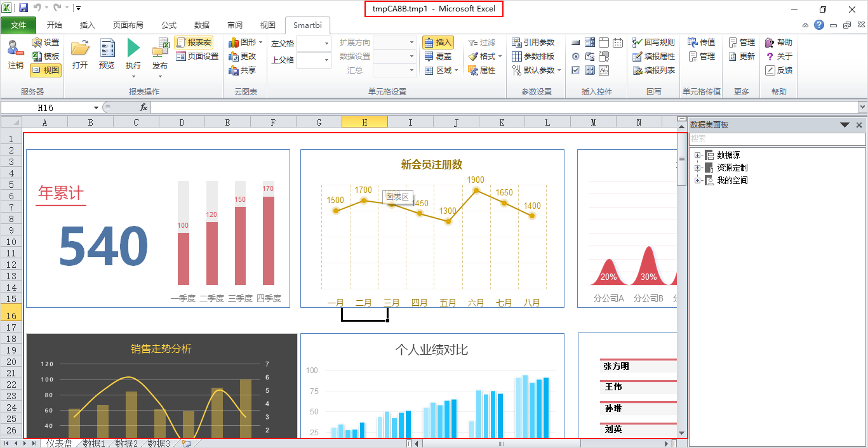
Task: Click the 打开 folder icon
Action: pyautogui.click(x=80, y=48)
